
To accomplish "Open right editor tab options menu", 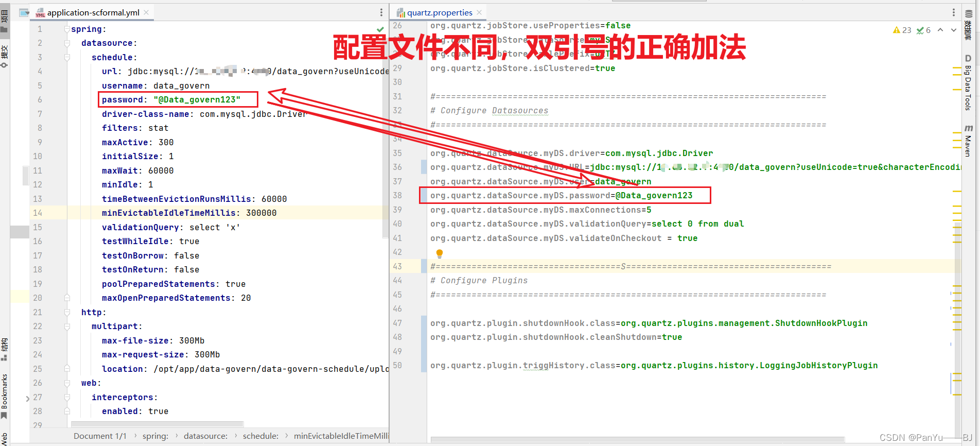I will [x=953, y=12].
